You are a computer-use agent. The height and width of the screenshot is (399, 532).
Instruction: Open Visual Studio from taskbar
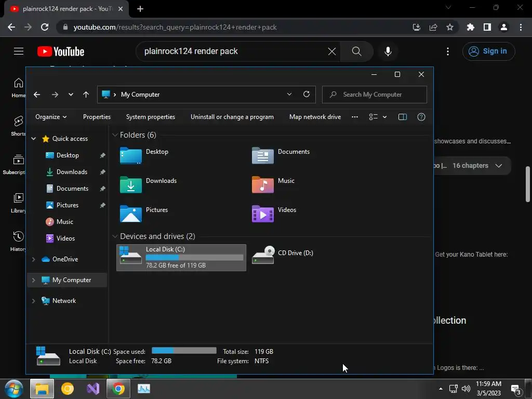click(93, 389)
